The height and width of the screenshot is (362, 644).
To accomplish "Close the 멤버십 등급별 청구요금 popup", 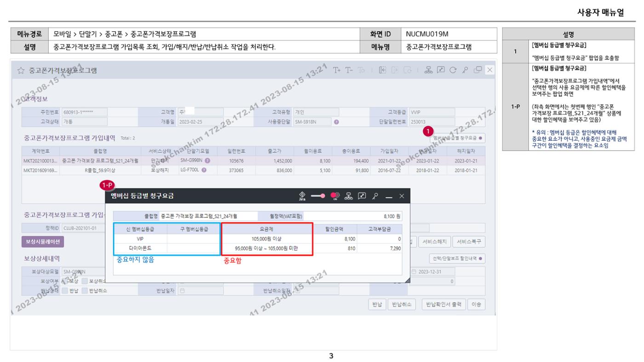I will point(402,197).
